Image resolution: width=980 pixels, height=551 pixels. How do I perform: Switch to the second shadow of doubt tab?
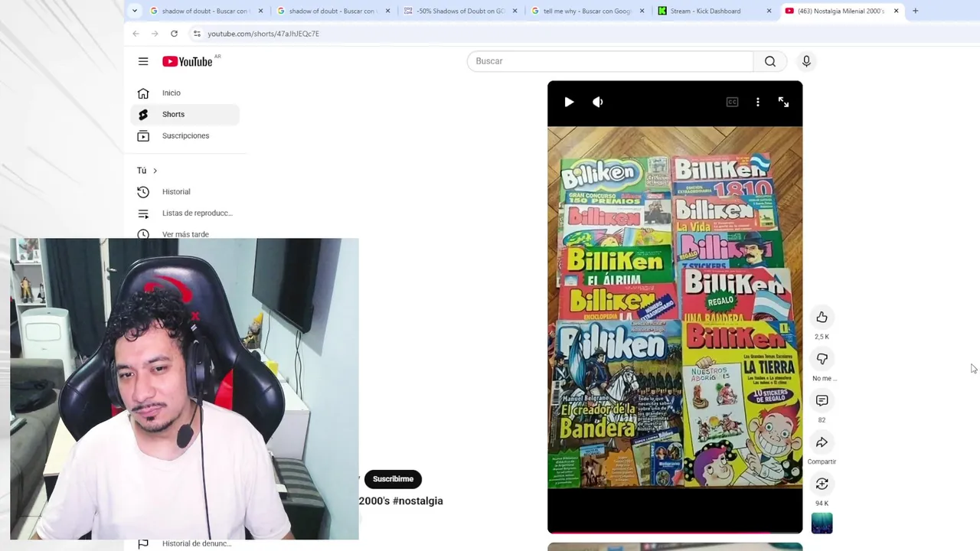coord(333,11)
